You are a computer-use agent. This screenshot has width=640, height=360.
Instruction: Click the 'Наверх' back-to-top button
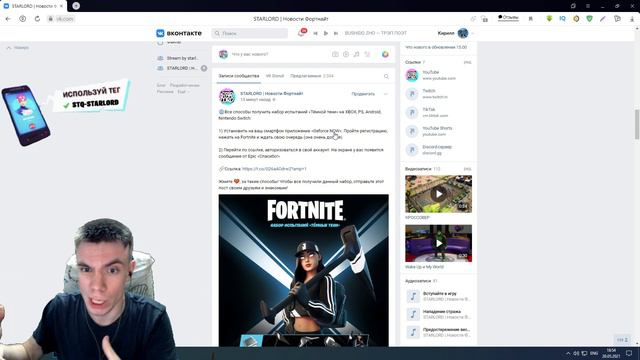point(17,47)
